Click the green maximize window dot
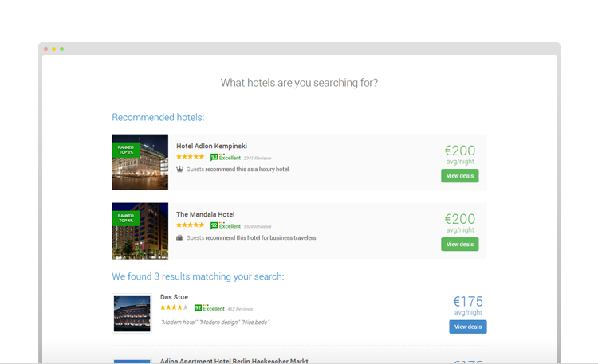This screenshot has width=598, height=364. pos(61,49)
